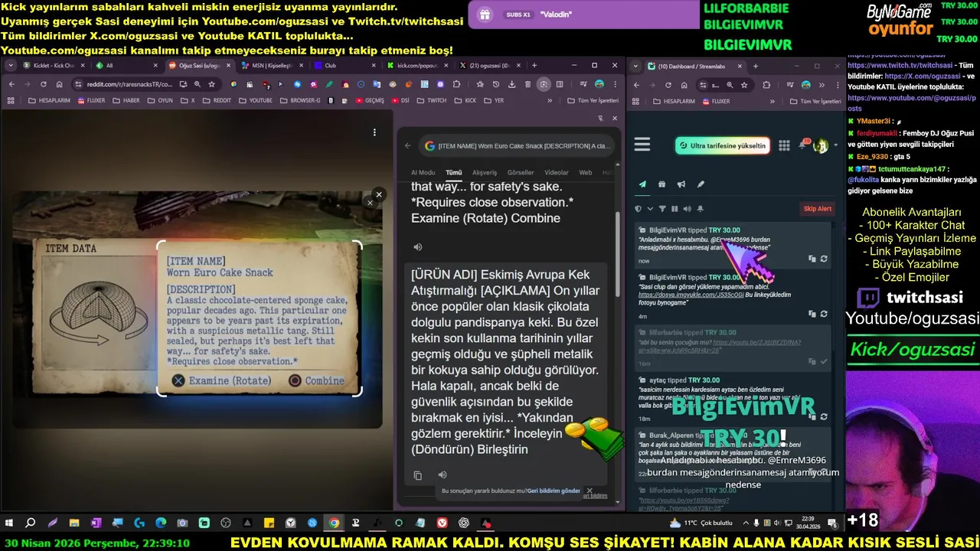980x551 pixels.
Task: Listen to the translation speaker icon
Action: click(442, 475)
